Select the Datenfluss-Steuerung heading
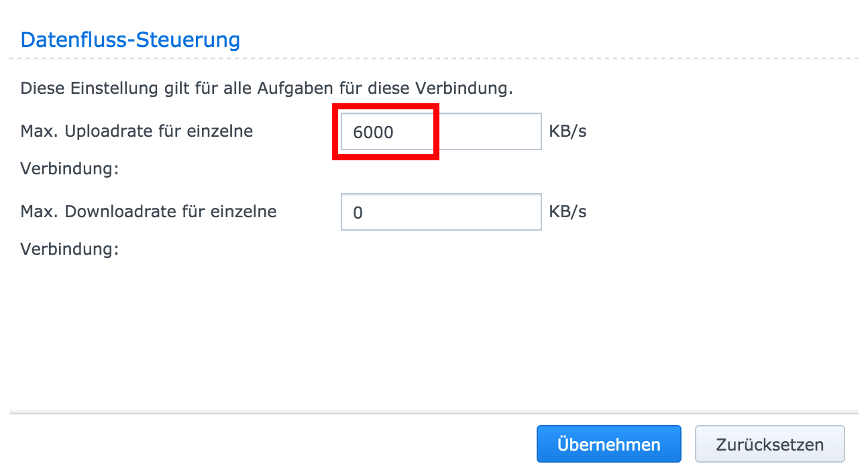Screen dimensions: 868x472 [x=130, y=40]
